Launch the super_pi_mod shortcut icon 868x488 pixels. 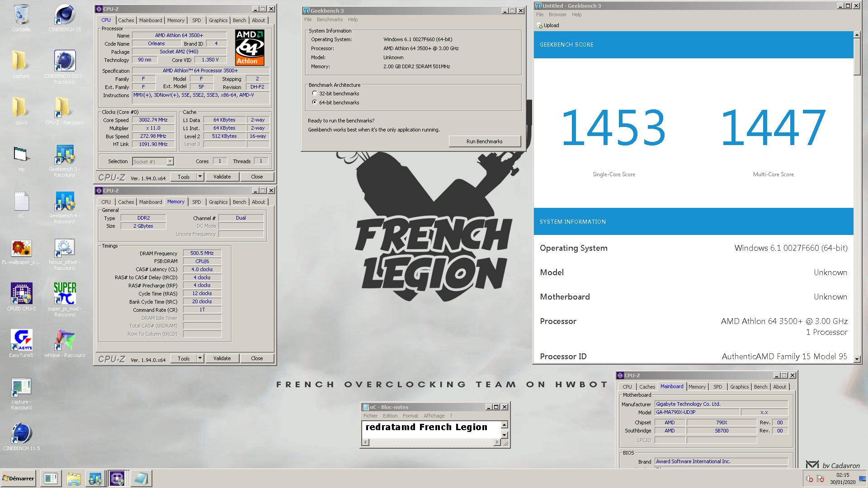65,294
